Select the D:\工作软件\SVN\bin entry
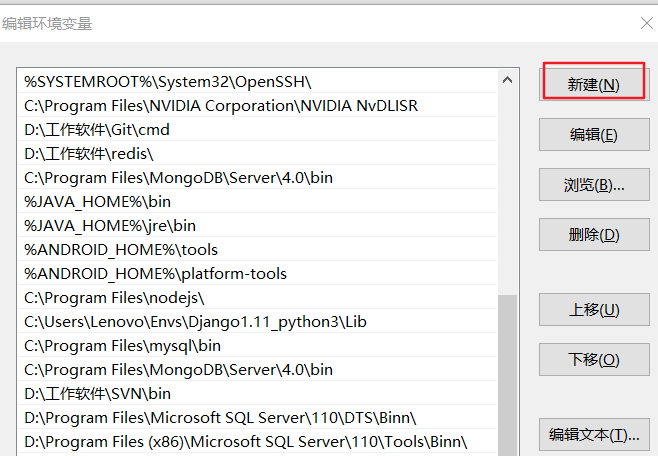 click(x=257, y=393)
